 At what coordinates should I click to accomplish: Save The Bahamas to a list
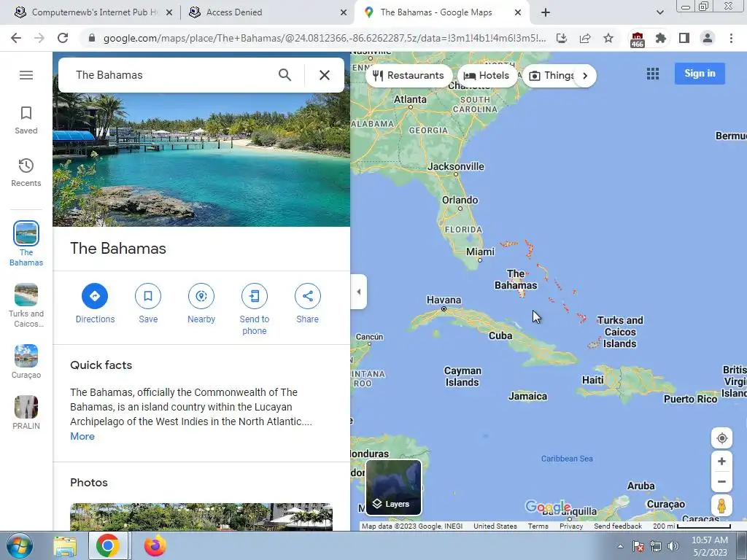(x=148, y=303)
